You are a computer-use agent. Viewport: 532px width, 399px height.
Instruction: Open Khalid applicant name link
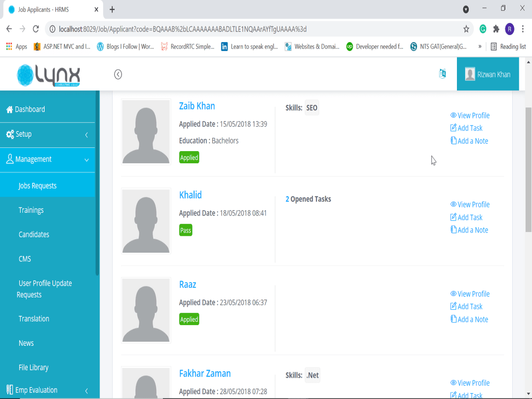point(190,195)
